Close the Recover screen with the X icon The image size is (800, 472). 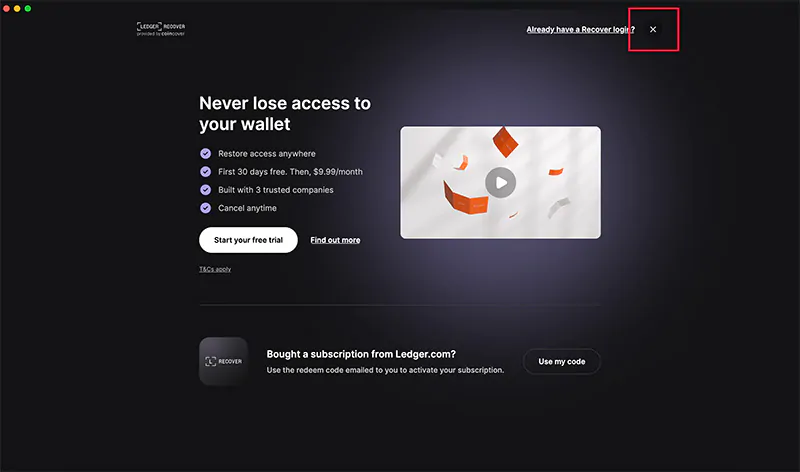[x=653, y=30]
